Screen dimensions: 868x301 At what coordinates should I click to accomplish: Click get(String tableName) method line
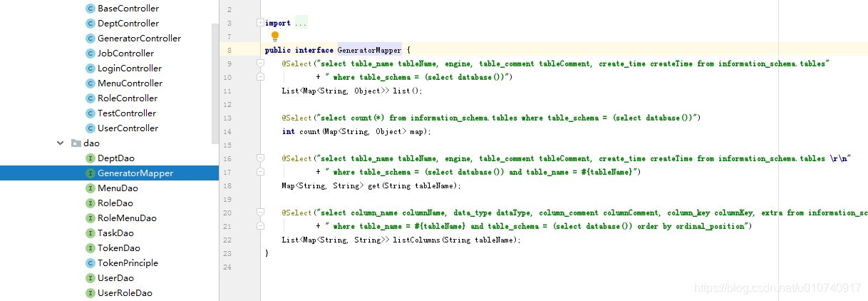click(x=371, y=186)
